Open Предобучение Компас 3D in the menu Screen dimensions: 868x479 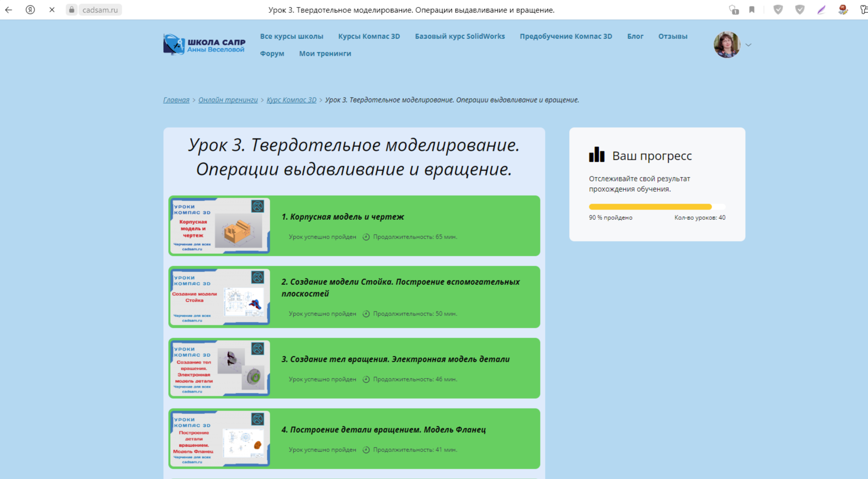[566, 36]
